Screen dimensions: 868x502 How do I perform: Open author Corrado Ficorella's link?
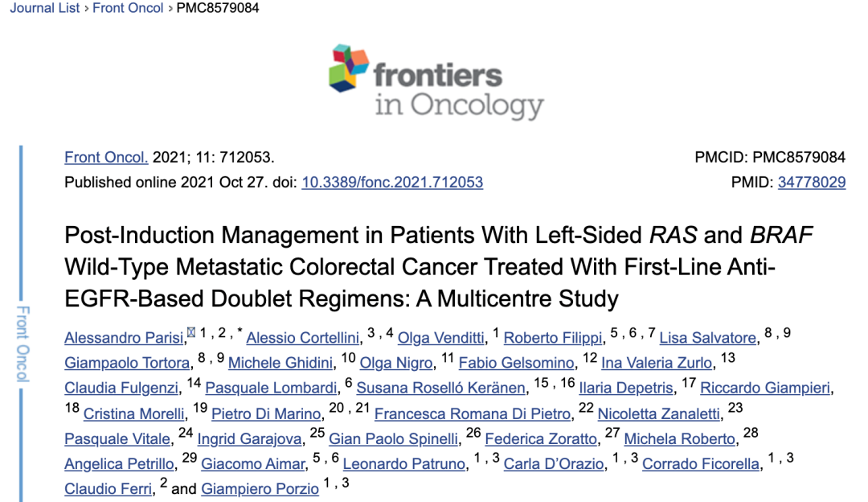click(x=701, y=463)
